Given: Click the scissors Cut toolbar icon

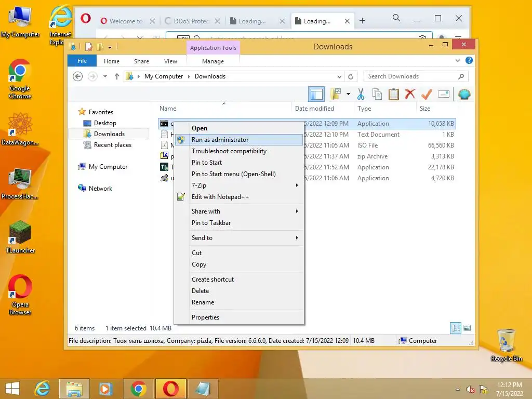Looking at the screenshot, I should 361,94.
